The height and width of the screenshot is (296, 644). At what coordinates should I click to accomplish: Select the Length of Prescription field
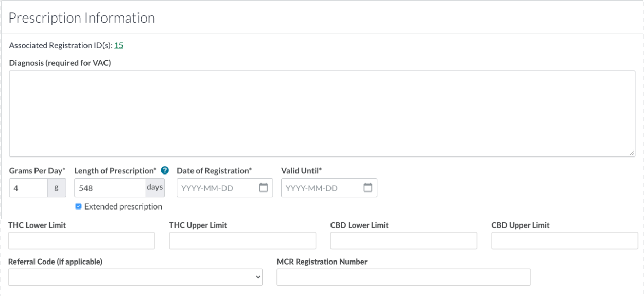coord(110,188)
